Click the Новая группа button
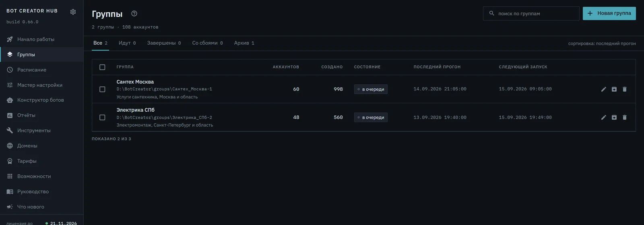Viewport: 644px width, 225px height. coord(609,13)
